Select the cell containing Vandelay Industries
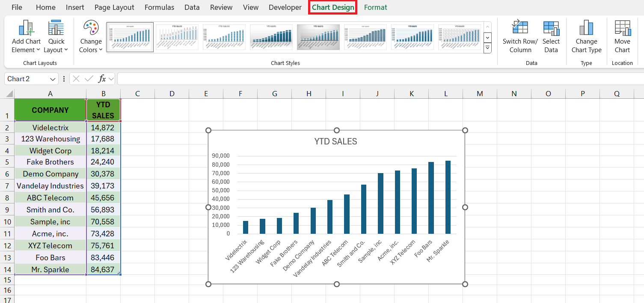The height and width of the screenshot is (303, 644). pos(50,185)
